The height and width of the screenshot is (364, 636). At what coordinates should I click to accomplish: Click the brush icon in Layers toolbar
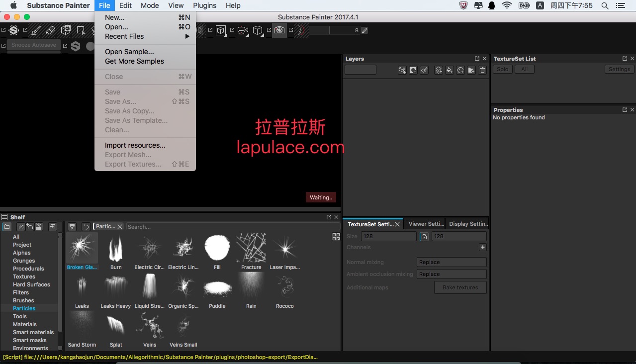click(424, 70)
